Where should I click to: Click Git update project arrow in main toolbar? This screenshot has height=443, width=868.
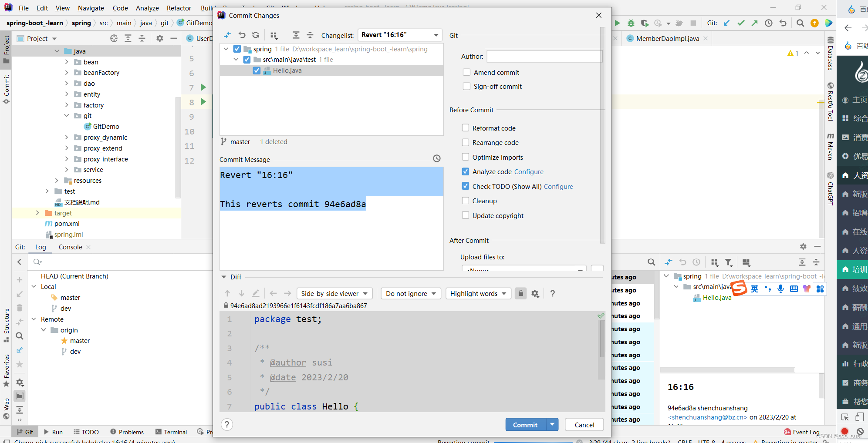[727, 23]
